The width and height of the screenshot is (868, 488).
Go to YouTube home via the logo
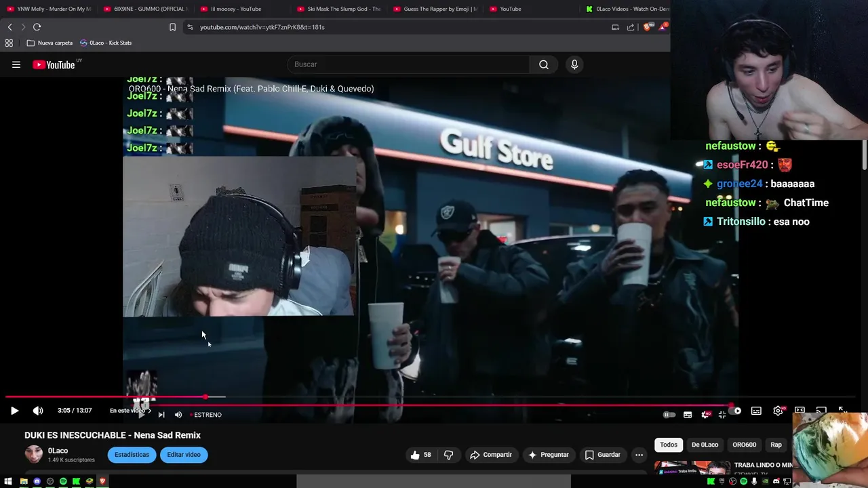click(54, 64)
